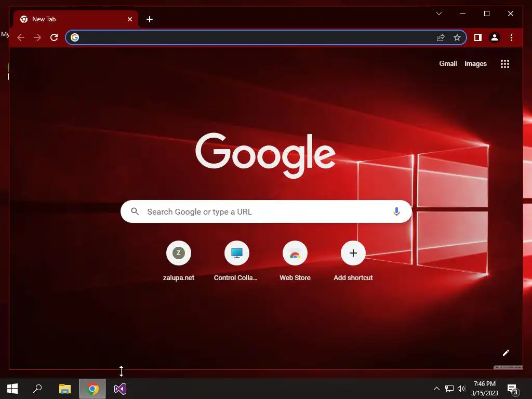
Task: Expand the tab search dropdown arrow
Action: 438,14
